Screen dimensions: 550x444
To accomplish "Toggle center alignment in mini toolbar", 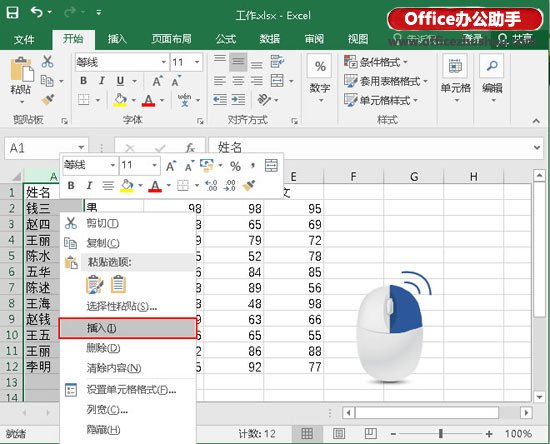I will pos(108,185).
